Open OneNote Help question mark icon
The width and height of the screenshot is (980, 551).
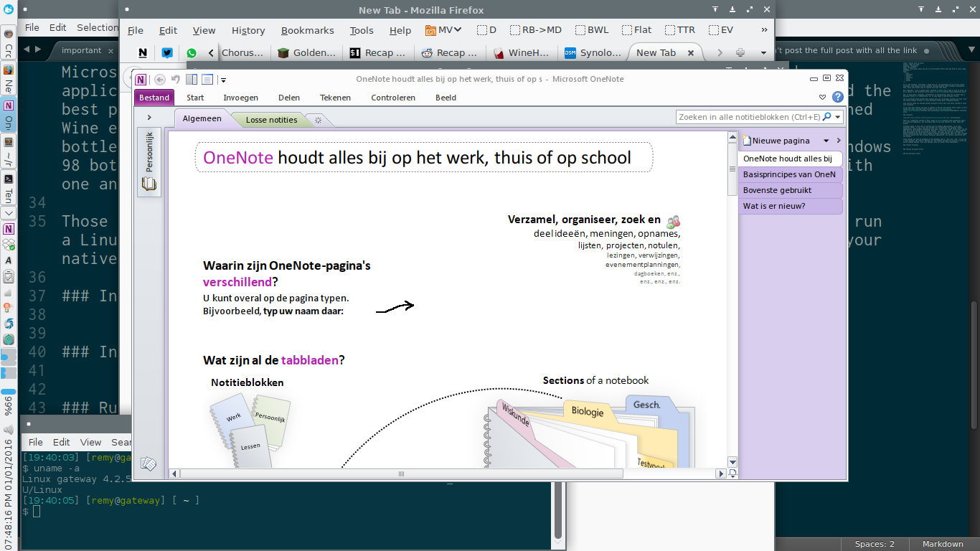tap(837, 97)
